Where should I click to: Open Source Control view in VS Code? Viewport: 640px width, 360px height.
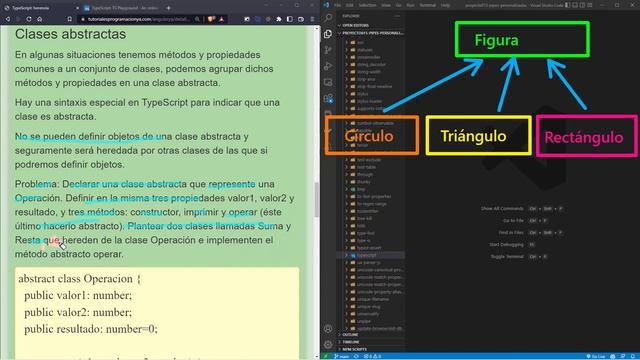click(x=328, y=50)
